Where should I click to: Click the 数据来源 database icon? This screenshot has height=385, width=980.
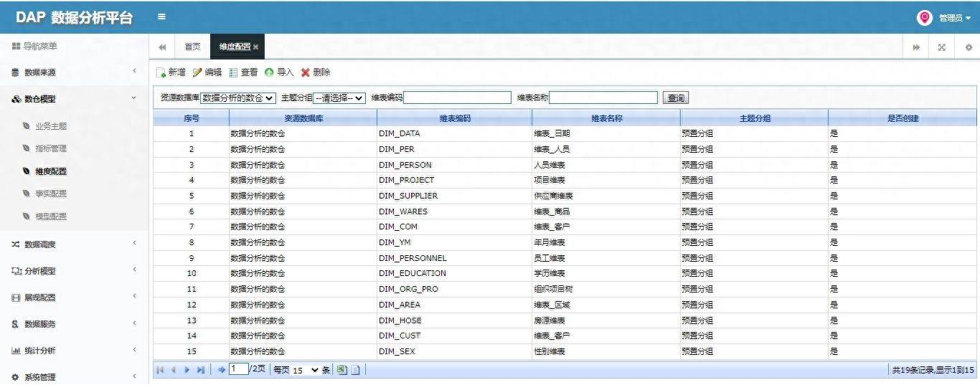[x=16, y=72]
